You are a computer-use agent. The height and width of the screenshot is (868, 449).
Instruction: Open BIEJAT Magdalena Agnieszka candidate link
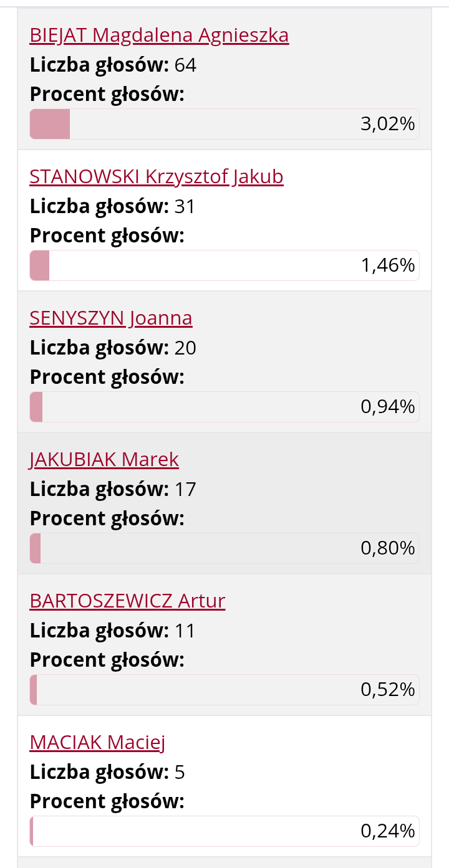coord(159,36)
